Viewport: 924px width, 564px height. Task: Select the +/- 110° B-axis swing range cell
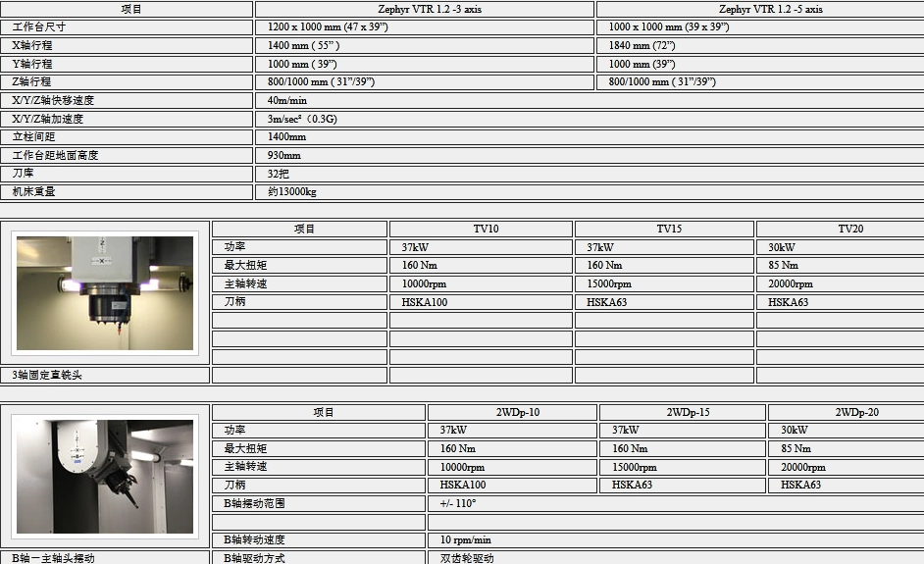[x=676, y=504]
